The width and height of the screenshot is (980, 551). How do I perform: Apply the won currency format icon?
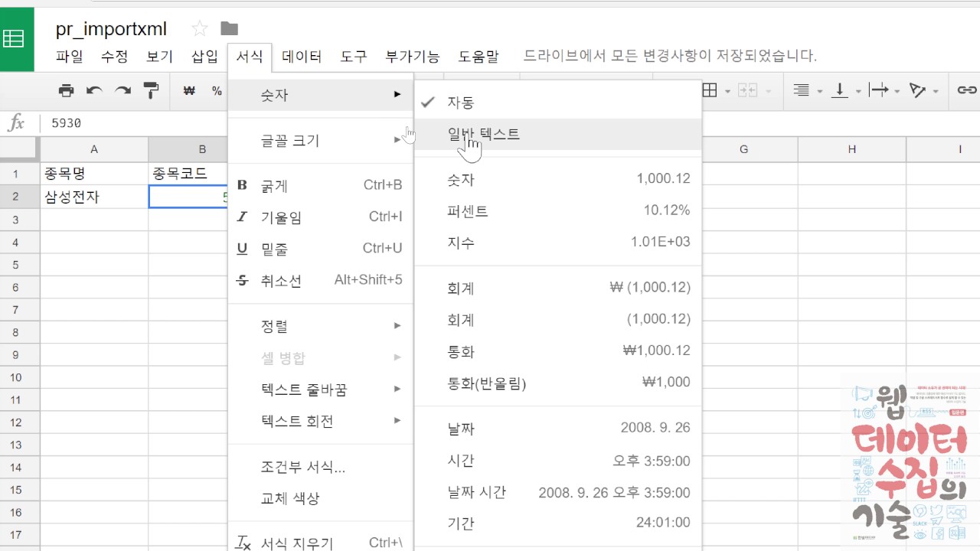tap(189, 90)
